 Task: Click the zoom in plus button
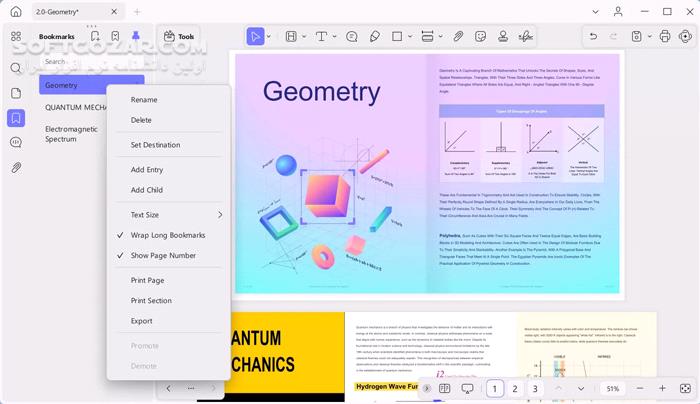pos(662,388)
